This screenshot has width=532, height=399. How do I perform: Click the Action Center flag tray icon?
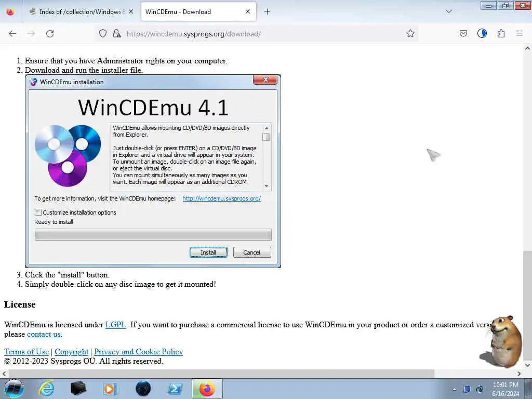[467, 389]
